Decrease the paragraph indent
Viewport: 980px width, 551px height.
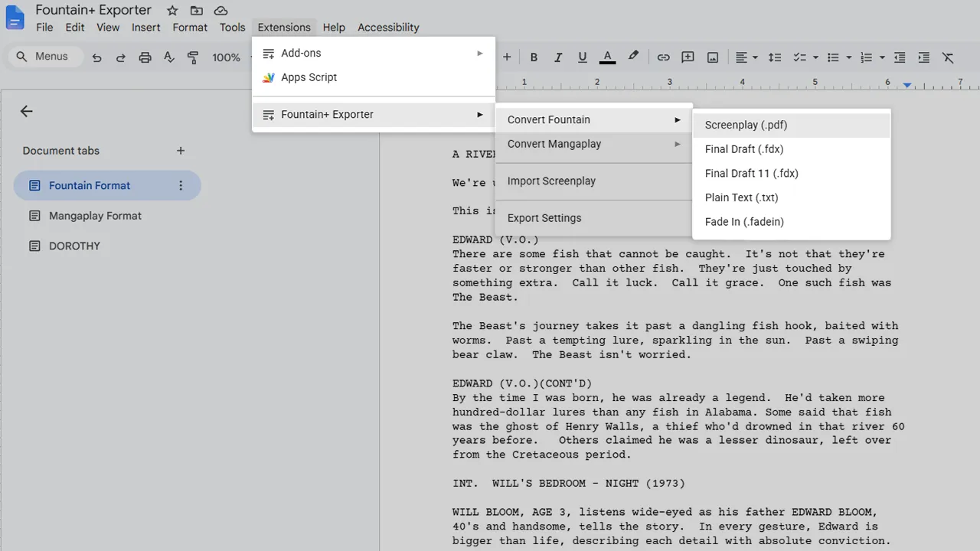[900, 57]
